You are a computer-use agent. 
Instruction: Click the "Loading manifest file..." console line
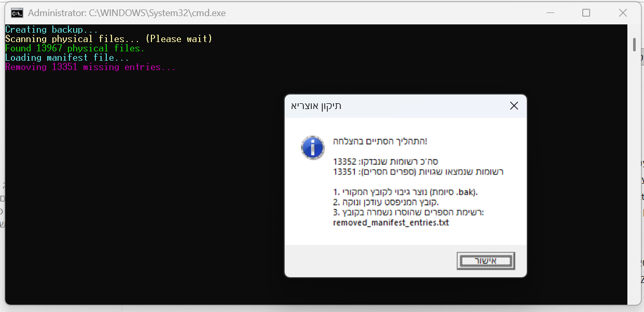point(67,58)
